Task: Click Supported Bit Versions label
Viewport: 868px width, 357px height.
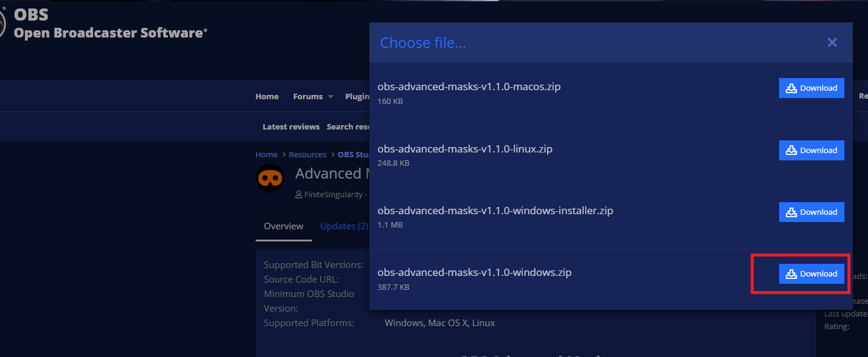Action: (x=314, y=265)
